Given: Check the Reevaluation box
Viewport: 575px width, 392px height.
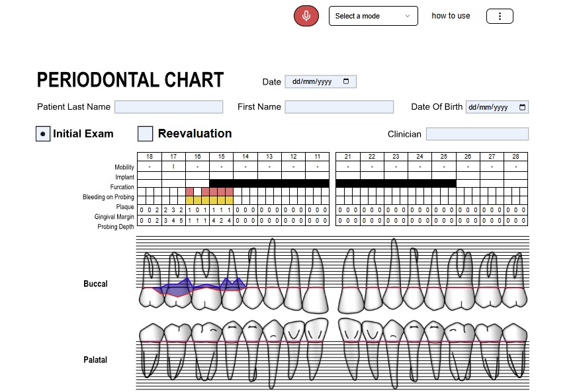Looking at the screenshot, I should pyautogui.click(x=145, y=134).
